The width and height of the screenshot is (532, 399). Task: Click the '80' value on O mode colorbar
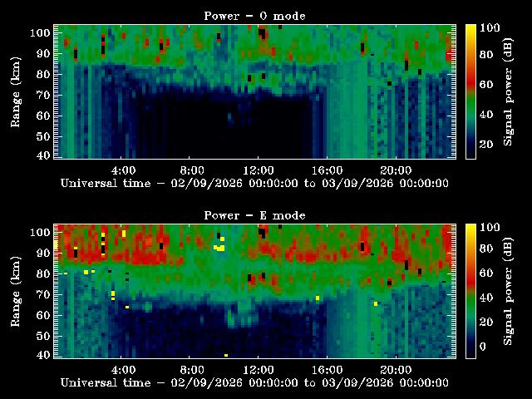point(486,54)
